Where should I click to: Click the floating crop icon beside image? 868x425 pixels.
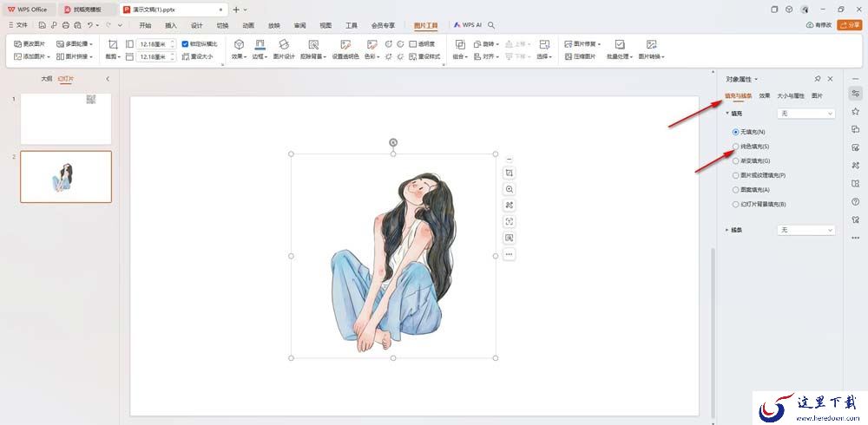(510, 173)
